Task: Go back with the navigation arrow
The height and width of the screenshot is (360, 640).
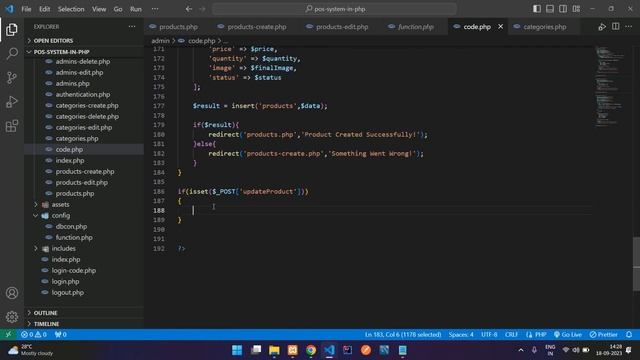Action: click(x=189, y=9)
